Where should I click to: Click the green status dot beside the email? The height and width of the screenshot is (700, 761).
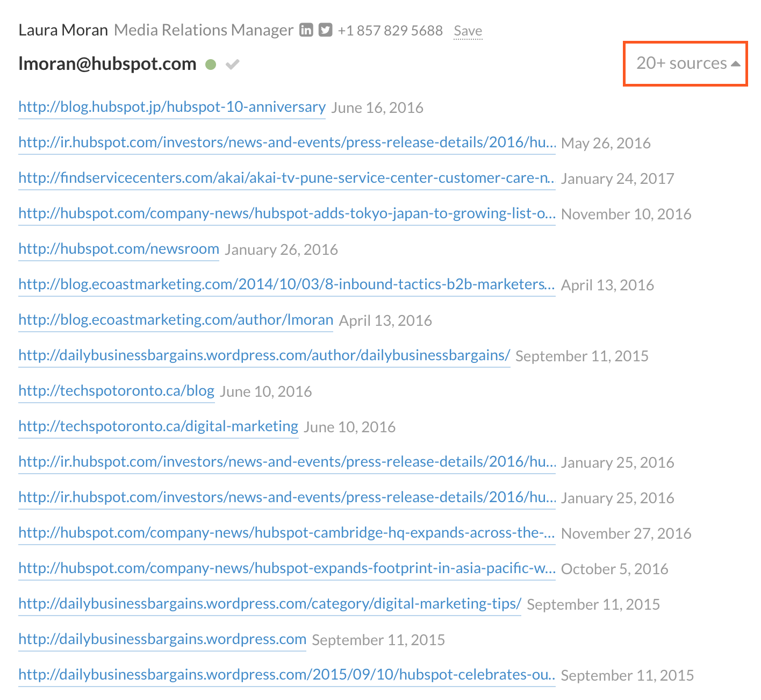[x=211, y=65]
